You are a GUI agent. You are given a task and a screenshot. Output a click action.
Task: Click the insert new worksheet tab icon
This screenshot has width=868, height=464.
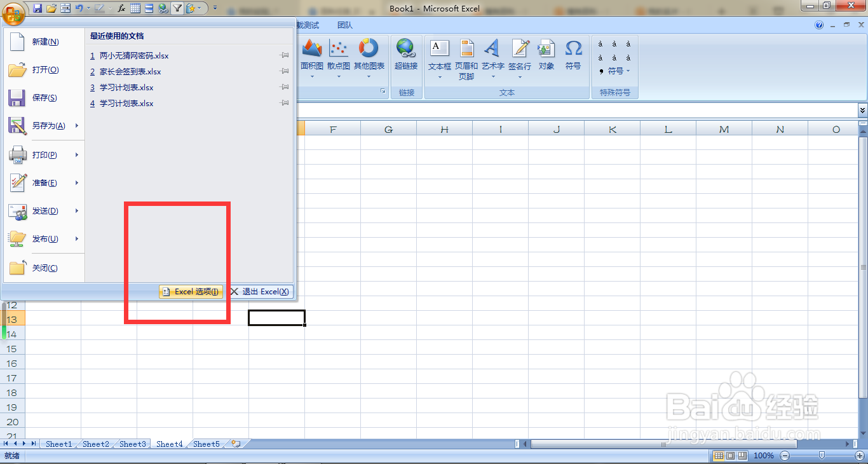pos(236,444)
